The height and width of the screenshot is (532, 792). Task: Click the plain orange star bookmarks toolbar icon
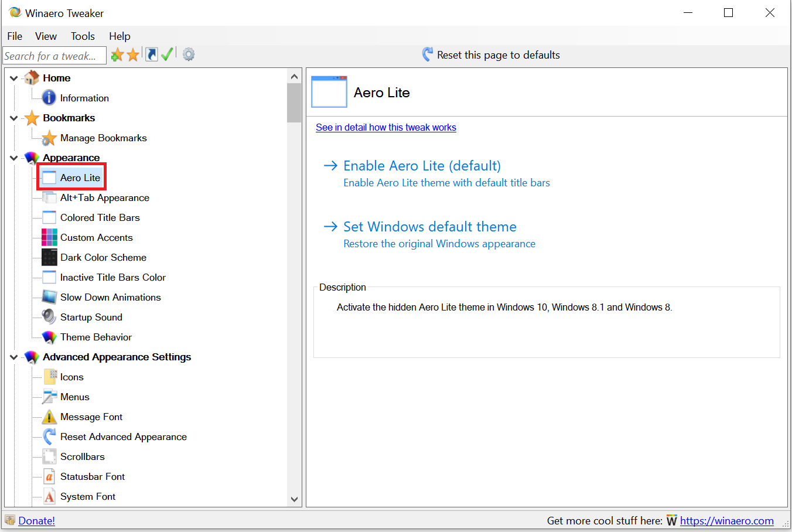(x=134, y=54)
